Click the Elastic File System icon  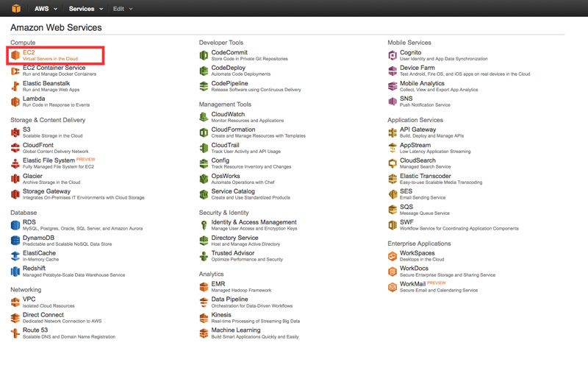click(15, 163)
